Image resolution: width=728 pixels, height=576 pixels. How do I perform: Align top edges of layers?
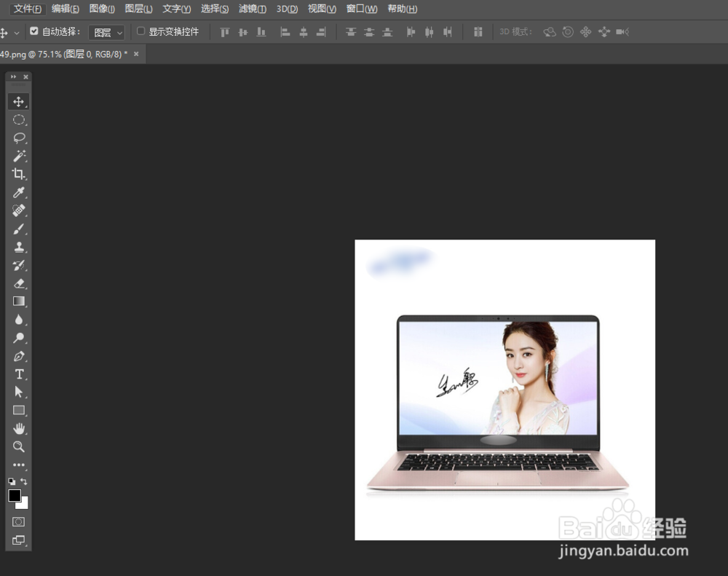coord(225,32)
